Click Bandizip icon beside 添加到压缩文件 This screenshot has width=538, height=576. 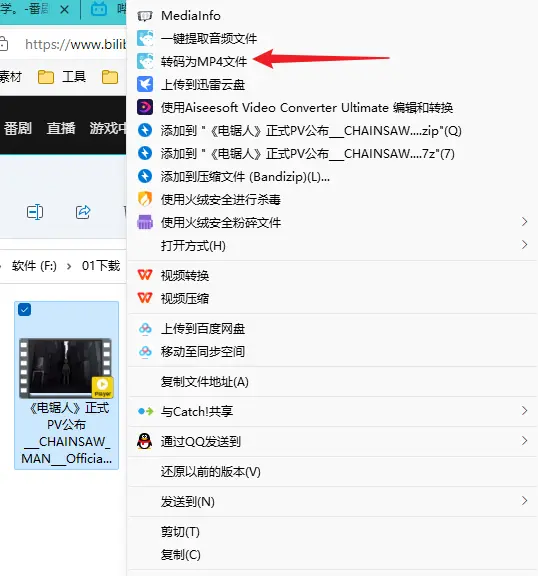click(145, 176)
